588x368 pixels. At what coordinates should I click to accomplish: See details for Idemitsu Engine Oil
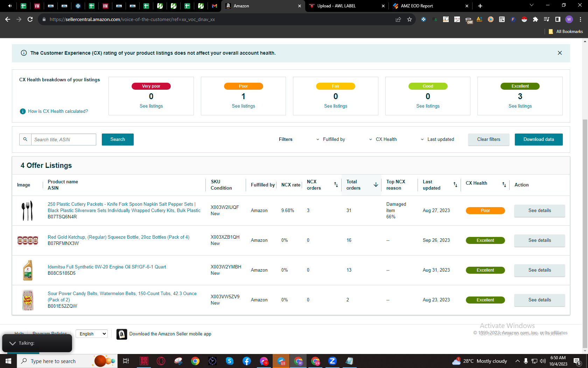pyautogui.click(x=540, y=270)
